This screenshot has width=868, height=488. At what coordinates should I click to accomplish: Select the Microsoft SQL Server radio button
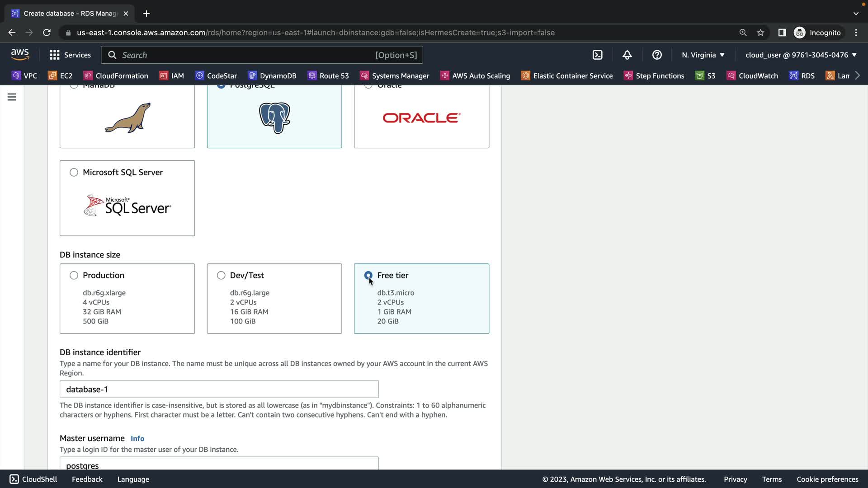[74, 172]
